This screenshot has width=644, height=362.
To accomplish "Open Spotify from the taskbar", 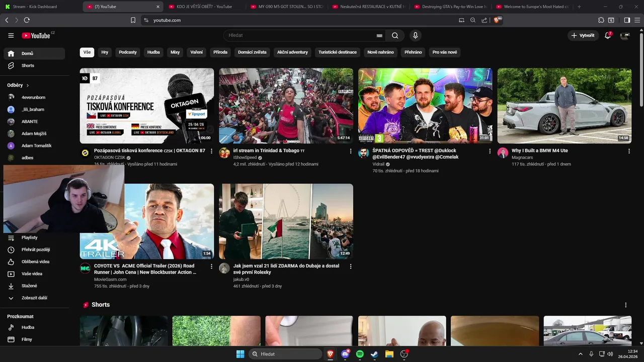I will pos(360,354).
